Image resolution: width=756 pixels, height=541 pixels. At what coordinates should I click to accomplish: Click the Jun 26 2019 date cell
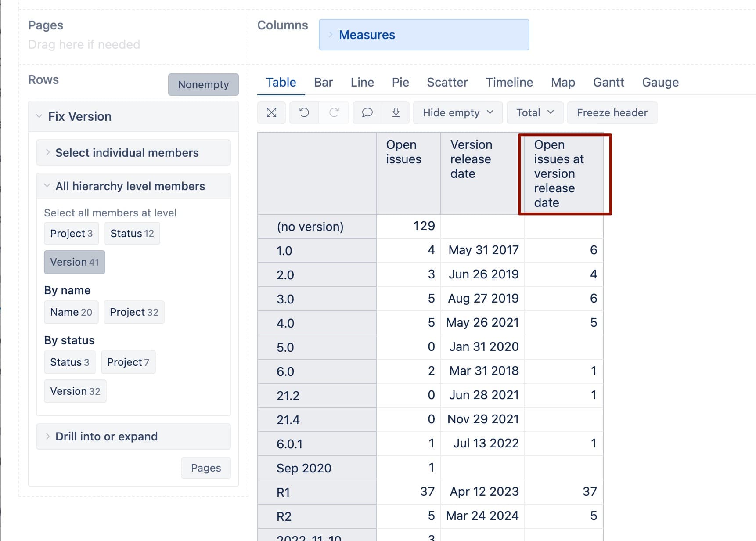pyautogui.click(x=483, y=274)
